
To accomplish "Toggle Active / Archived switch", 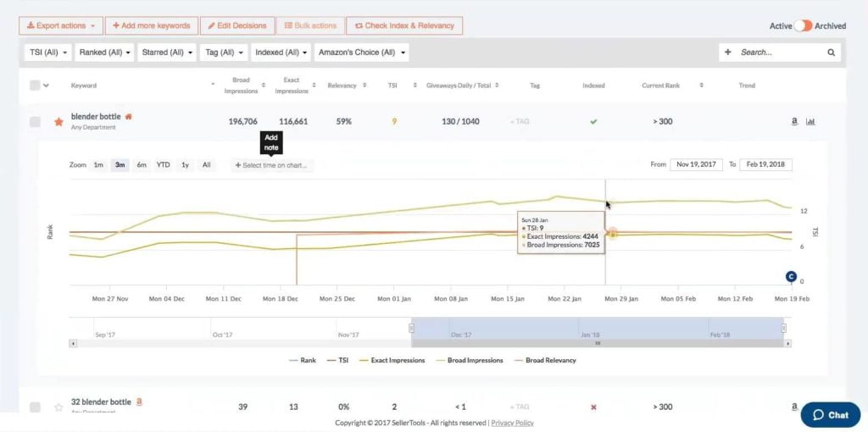I will tap(803, 25).
